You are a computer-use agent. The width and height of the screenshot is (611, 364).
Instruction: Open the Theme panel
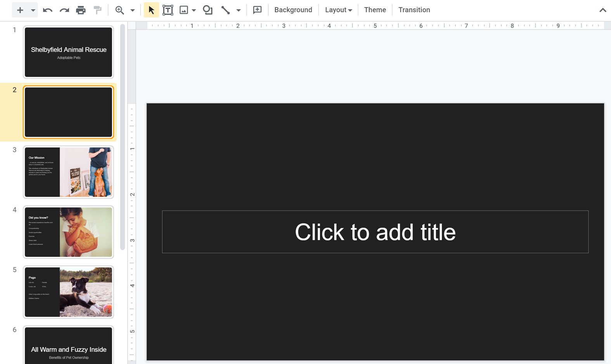[x=375, y=10]
